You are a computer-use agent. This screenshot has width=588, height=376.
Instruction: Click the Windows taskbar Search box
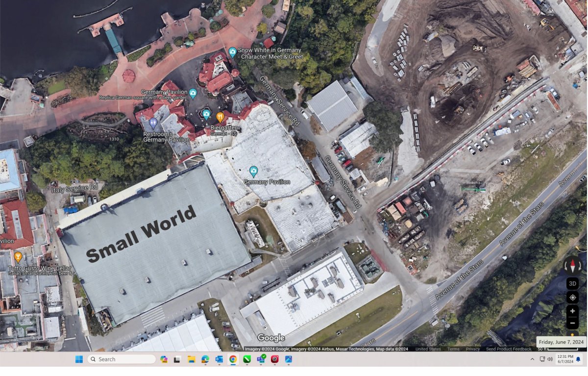pyautogui.click(x=122, y=359)
